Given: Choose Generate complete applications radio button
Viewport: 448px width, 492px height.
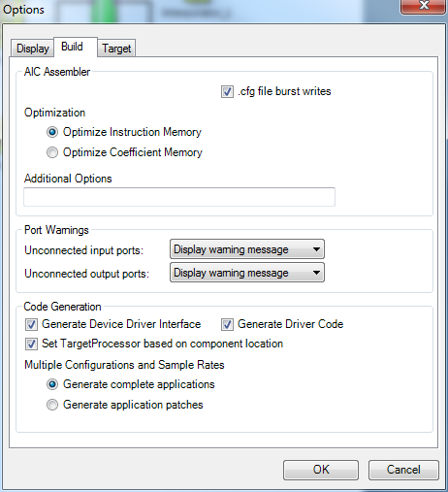Looking at the screenshot, I should click(x=52, y=384).
